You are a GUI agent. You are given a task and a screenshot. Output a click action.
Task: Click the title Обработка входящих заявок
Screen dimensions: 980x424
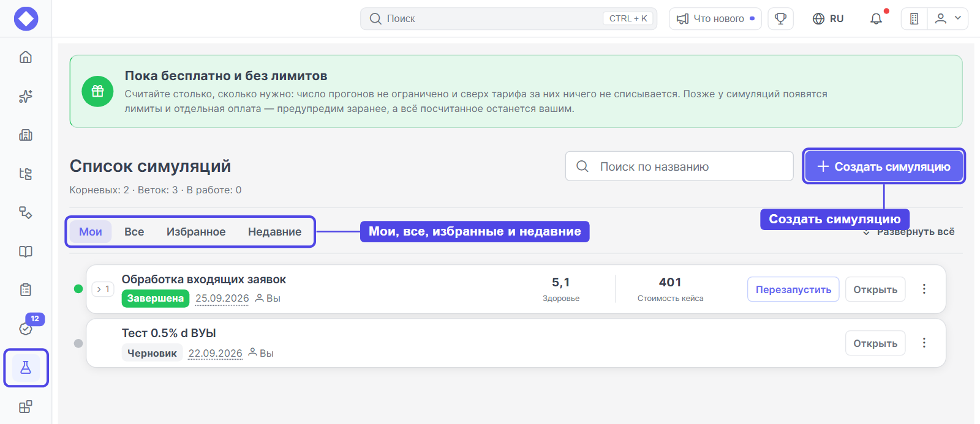point(204,280)
